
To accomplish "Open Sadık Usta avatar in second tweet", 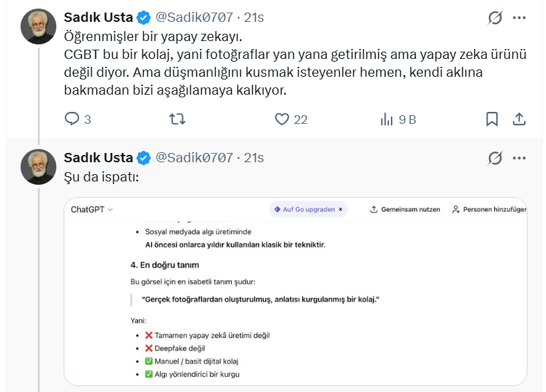I will tap(38, 167).
